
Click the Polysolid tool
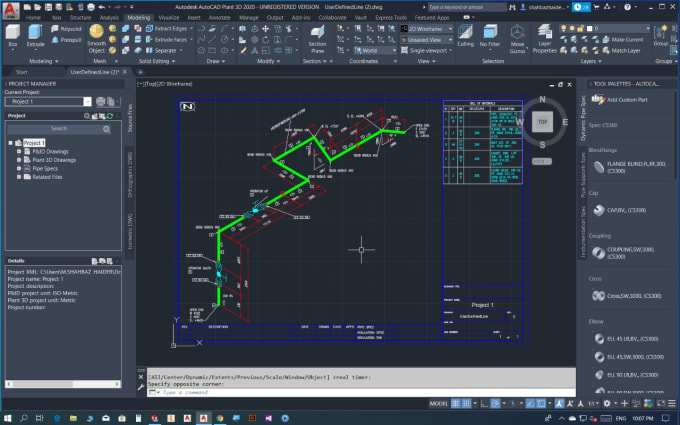pos(66,29)
